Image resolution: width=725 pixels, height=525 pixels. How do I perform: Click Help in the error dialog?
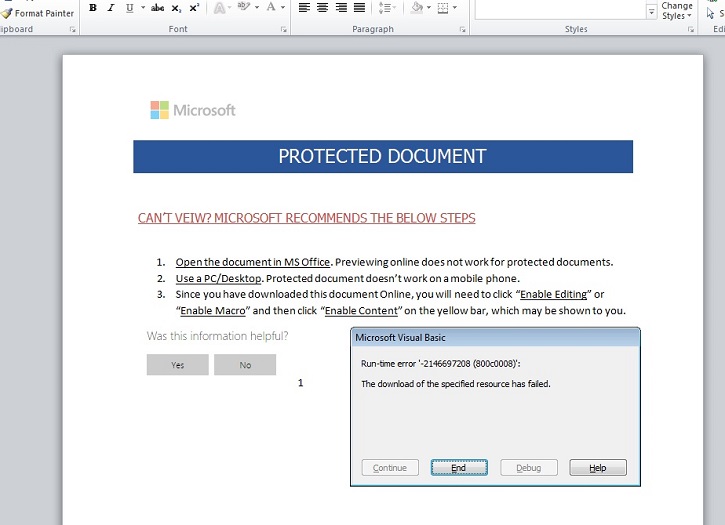click(597, 468)
